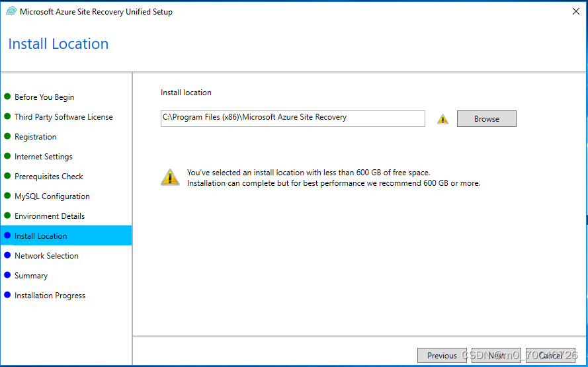
Task: Click the green dot next to Third Party Software License
Action: 7,116
